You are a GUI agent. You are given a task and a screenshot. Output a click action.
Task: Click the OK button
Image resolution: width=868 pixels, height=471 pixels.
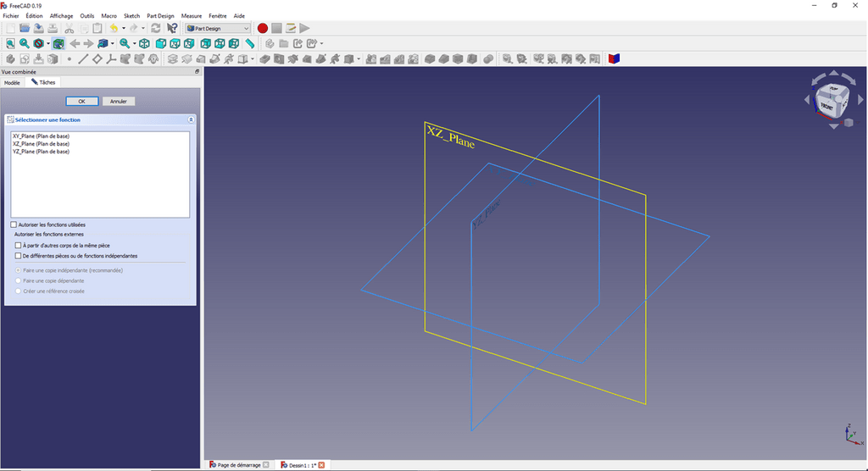(82, 102)
